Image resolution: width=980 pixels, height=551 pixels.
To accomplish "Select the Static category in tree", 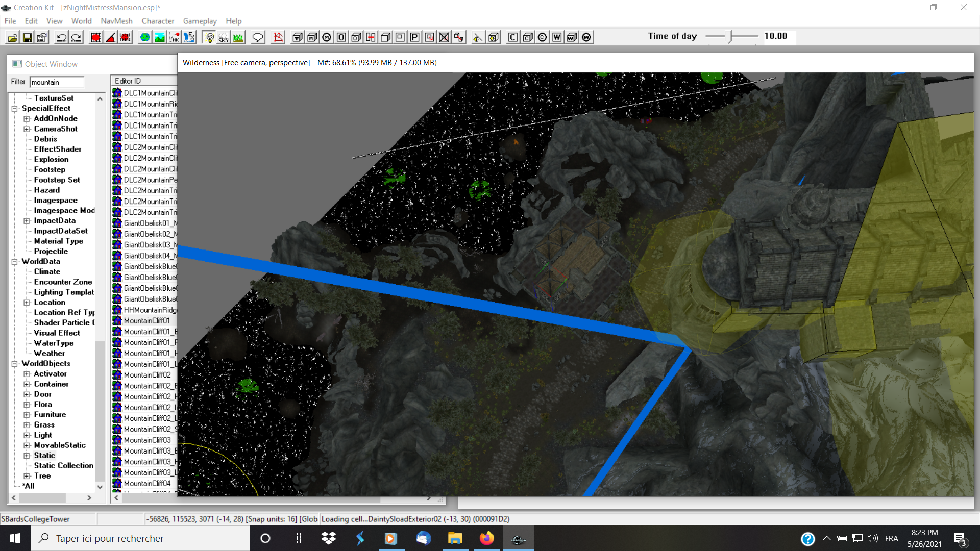I will point(44,456).
